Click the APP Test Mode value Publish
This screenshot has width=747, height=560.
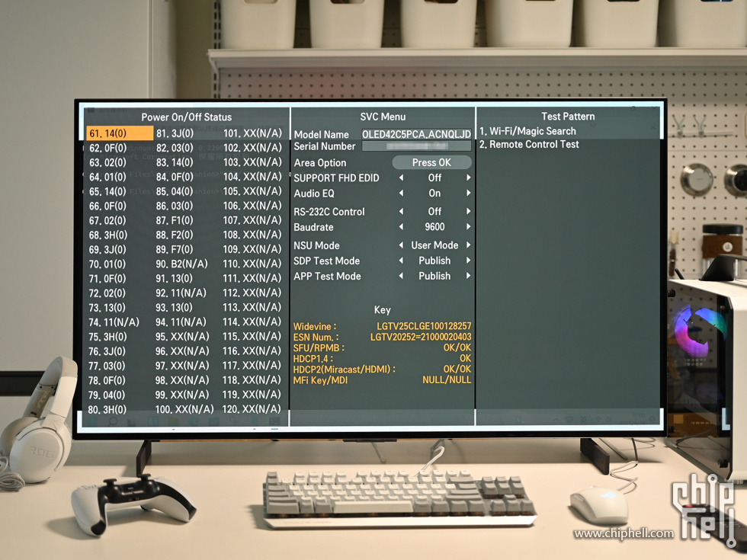coord(434,276)
